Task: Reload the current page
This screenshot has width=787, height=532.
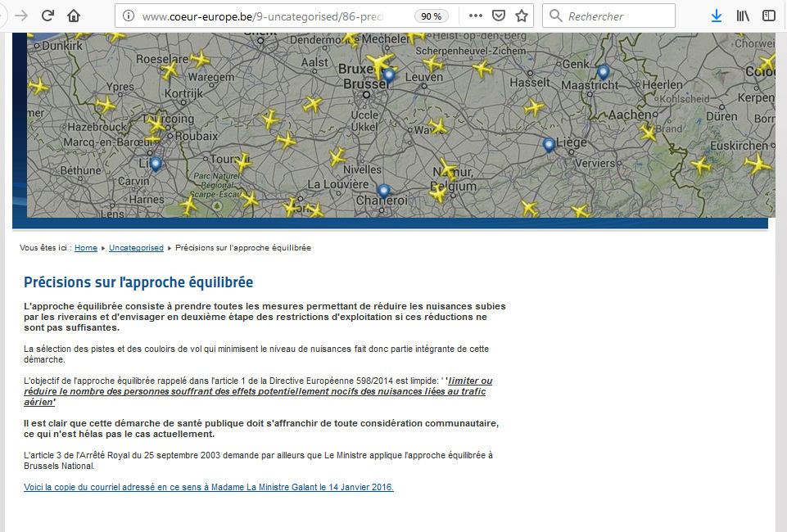Action: [x=47, y=16]
